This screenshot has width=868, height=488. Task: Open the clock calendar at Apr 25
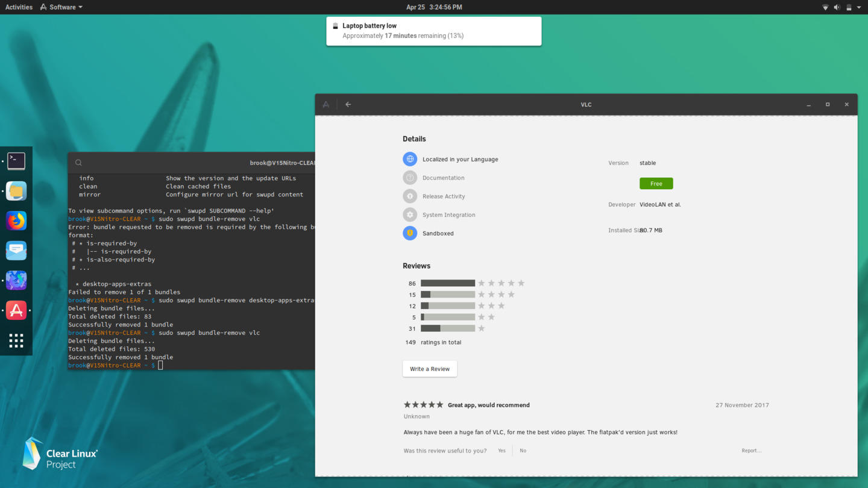(x=434, y=7)
